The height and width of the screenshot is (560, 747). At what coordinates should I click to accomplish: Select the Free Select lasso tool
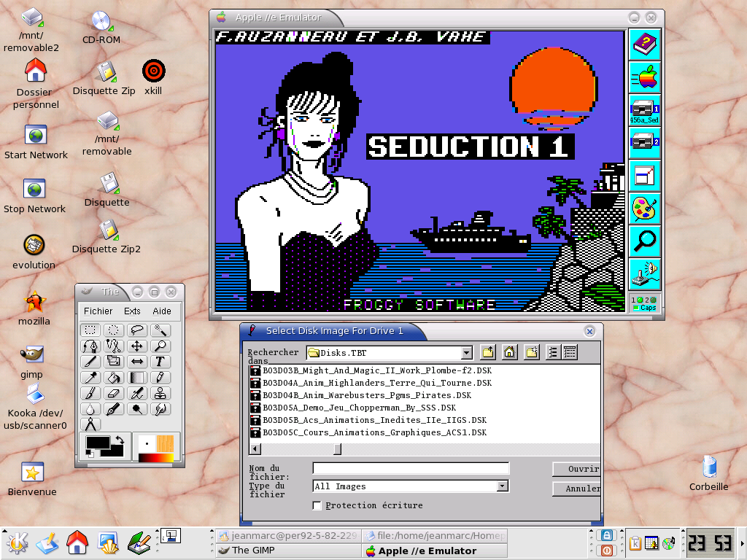[136, 330]
